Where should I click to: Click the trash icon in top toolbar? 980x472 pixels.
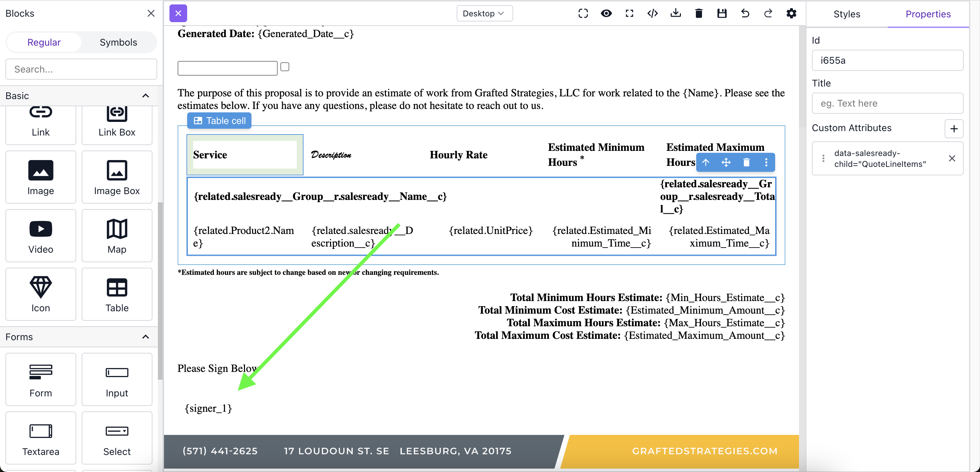[x=699, y=14]
